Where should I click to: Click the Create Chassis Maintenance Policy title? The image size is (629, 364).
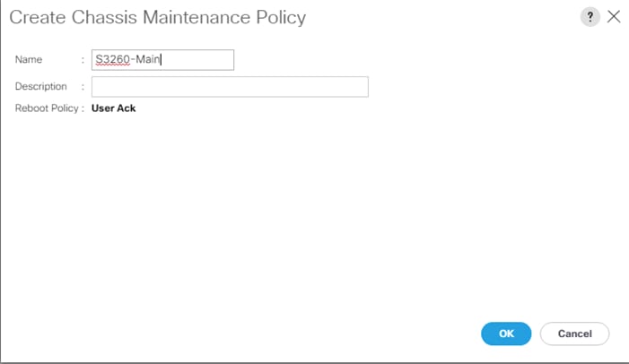pyautogui.click(x=158, y=17)
